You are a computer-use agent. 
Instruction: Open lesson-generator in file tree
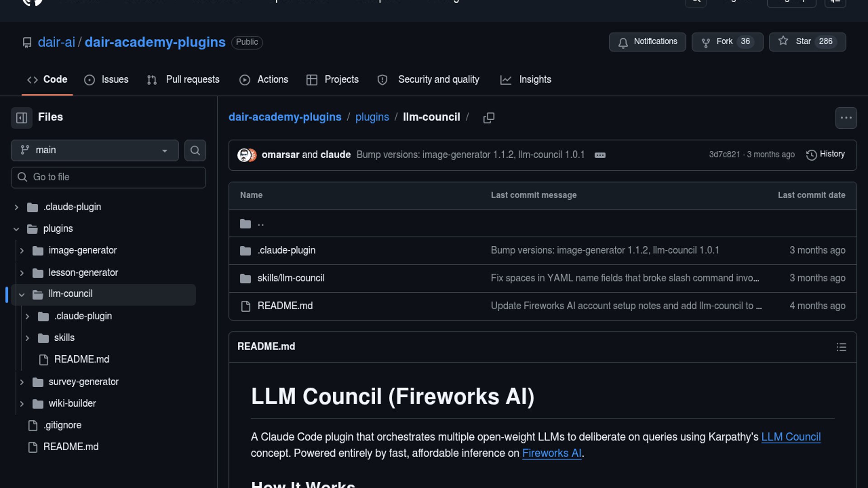click(83, 272)
